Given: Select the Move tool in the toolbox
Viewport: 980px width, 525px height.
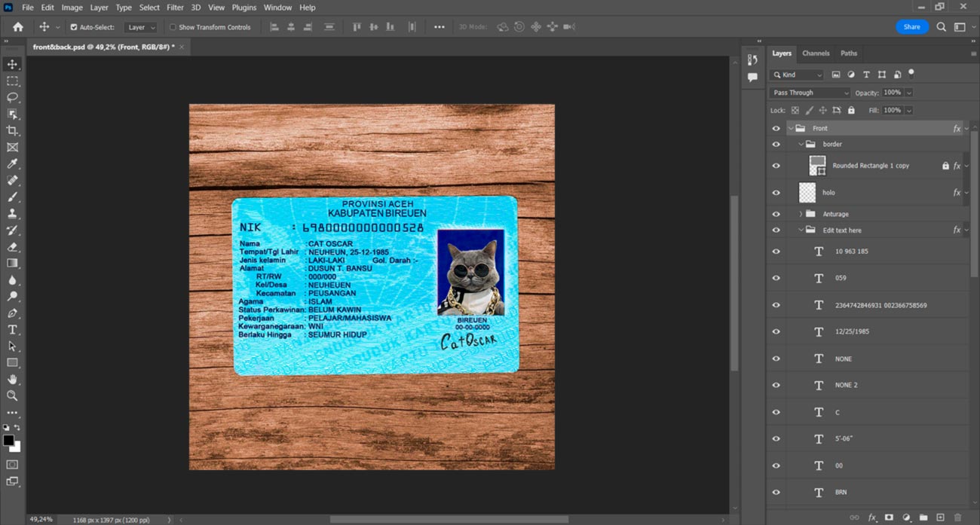Looking at the screenshot, I should coord(12,64).
